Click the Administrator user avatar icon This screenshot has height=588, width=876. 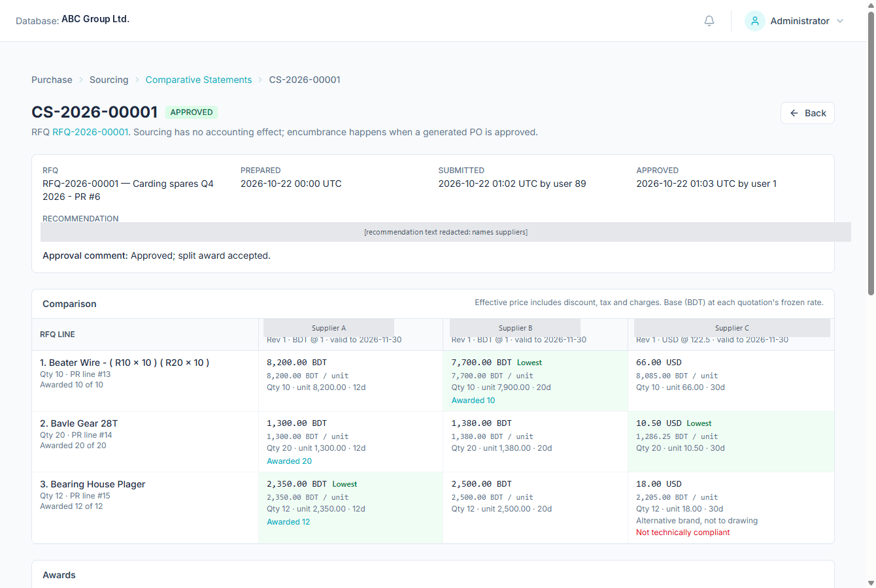tap(755, 21)
